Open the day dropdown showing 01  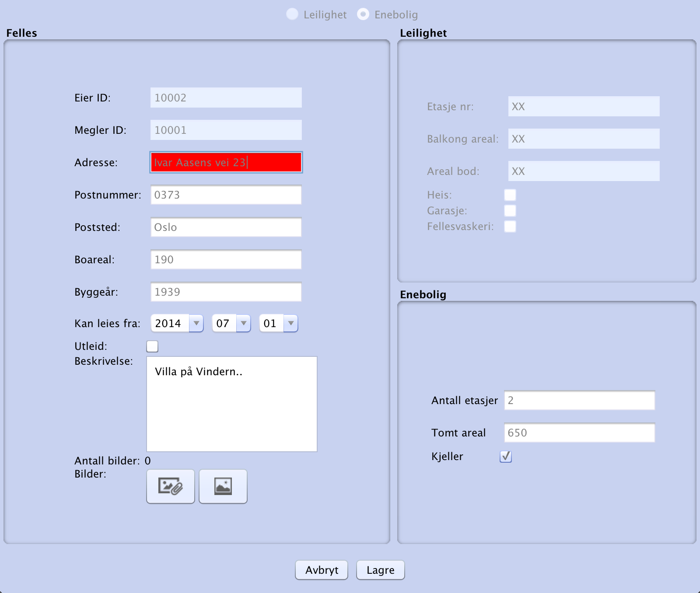click(279, 324)
